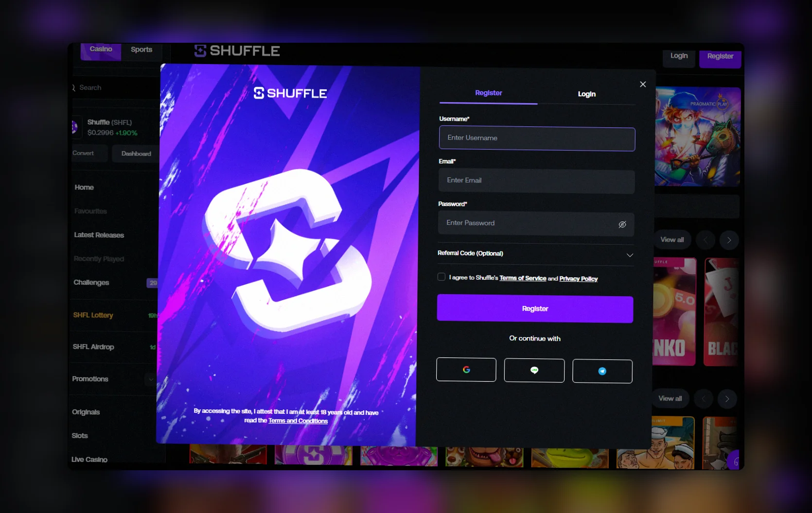Close the registration dialog
Viewport: 812px width, 513px height.
pyautogui.click(x=643, y=84)
